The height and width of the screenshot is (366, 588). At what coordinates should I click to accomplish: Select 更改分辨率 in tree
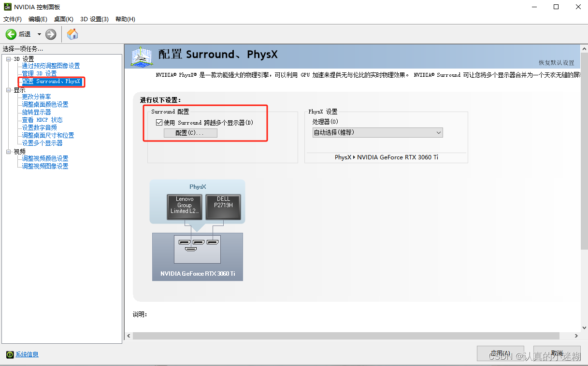tap(36, 97)
